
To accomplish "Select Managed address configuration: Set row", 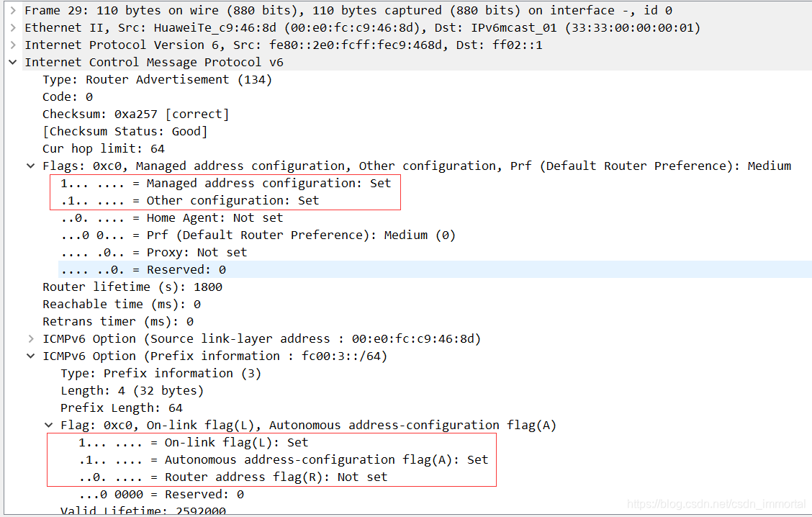I will [226, 184].
